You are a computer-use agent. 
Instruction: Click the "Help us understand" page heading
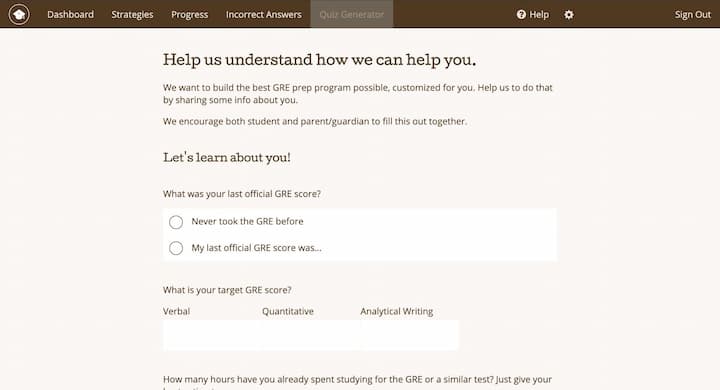[x=320, y=60]
